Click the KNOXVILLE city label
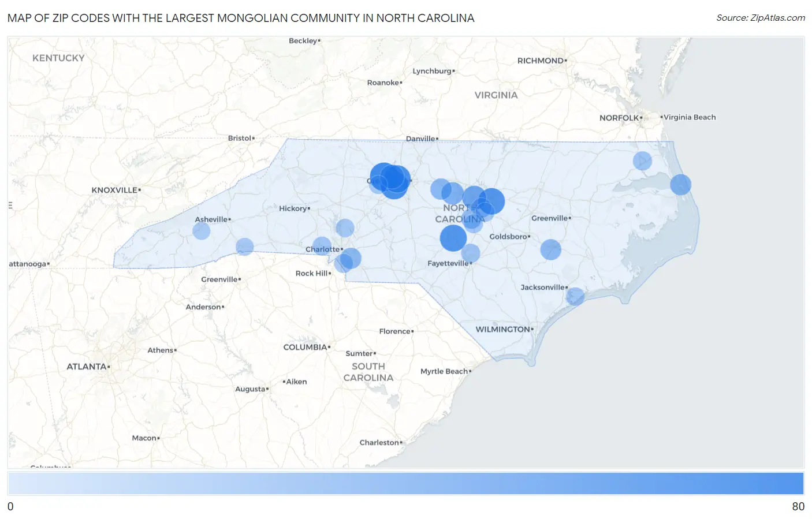 tap(114, 190)
